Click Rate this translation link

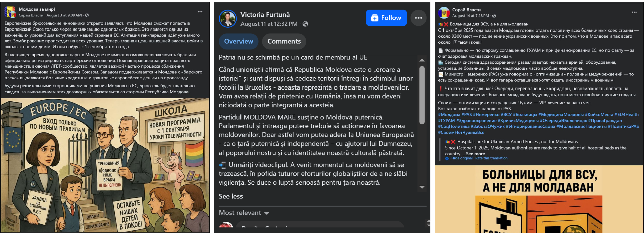click(x=491, y=158)
